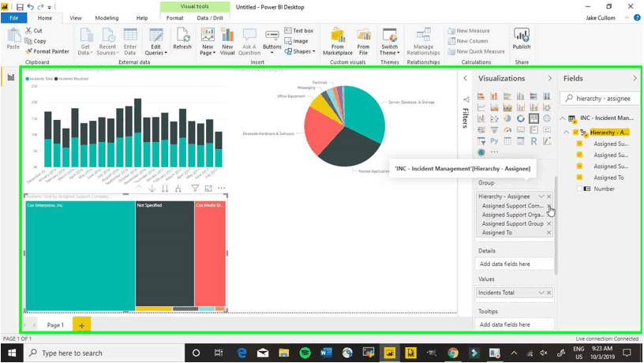Viewport: 644px width, 363px height.
Task: Collapse the Hierarchy - A... tree node
Action: point(566,133)
